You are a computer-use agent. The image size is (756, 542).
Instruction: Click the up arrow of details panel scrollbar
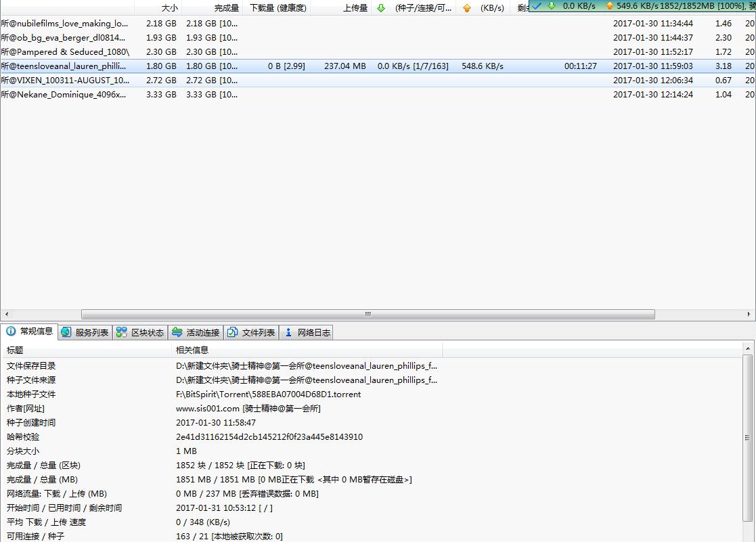pos(748,349)
